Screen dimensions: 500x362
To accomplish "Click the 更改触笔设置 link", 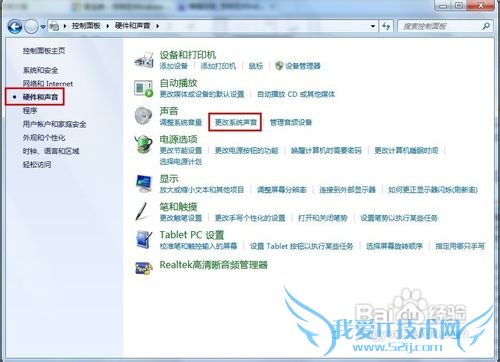I will click(x=181, y=218).
